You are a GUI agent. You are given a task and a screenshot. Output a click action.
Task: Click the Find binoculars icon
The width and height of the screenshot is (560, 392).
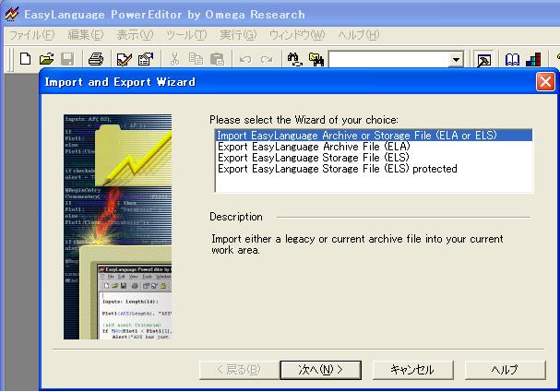[295, 59]
